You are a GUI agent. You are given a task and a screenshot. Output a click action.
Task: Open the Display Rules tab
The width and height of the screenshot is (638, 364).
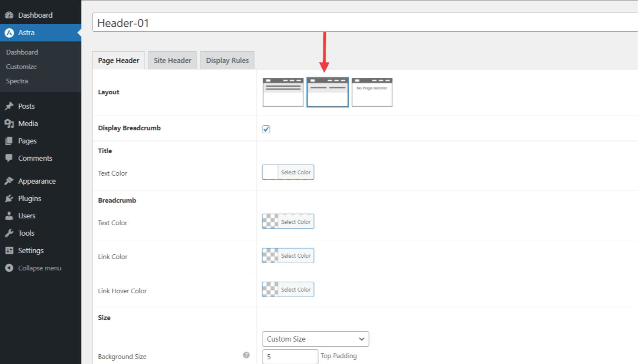(227, 61)
